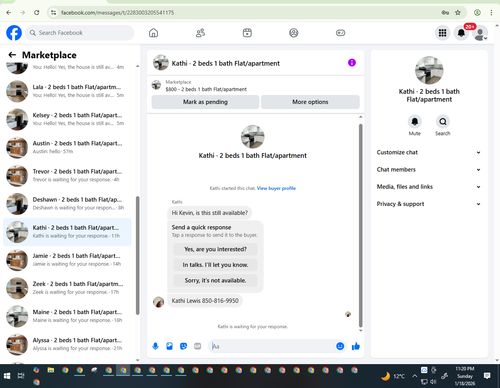Open the Facebook menu grid icon
Viewport: 500px width, 388px height.
pyautogui.click(x=442, y=33)
